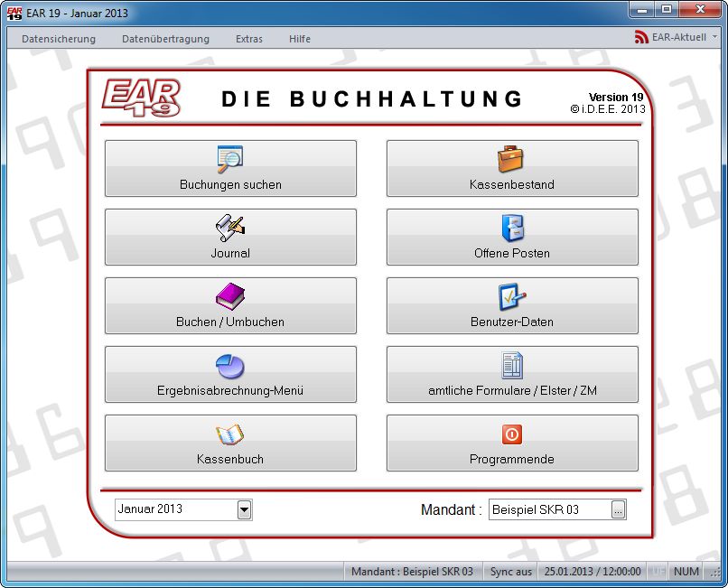Click the 'EAR 19 - Januar 2013' window title

[x=77, y=13]
